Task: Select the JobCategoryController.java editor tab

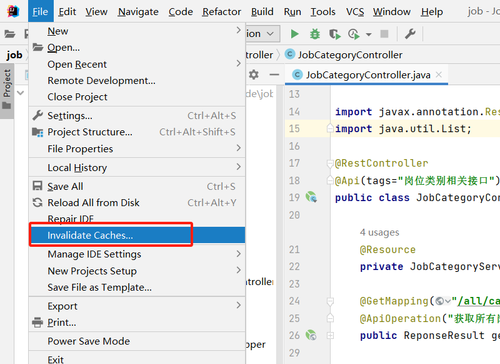Action: [367, 75]
